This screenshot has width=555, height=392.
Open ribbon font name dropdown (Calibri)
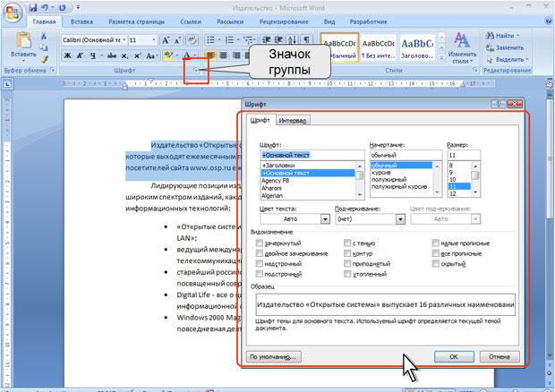[x=124, y=40]
